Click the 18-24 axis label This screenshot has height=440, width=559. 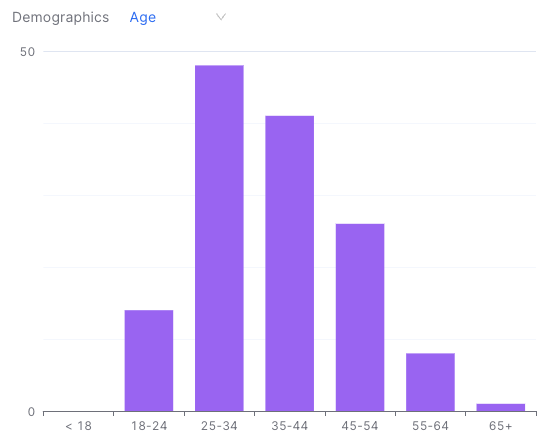(x=149, y=426)
